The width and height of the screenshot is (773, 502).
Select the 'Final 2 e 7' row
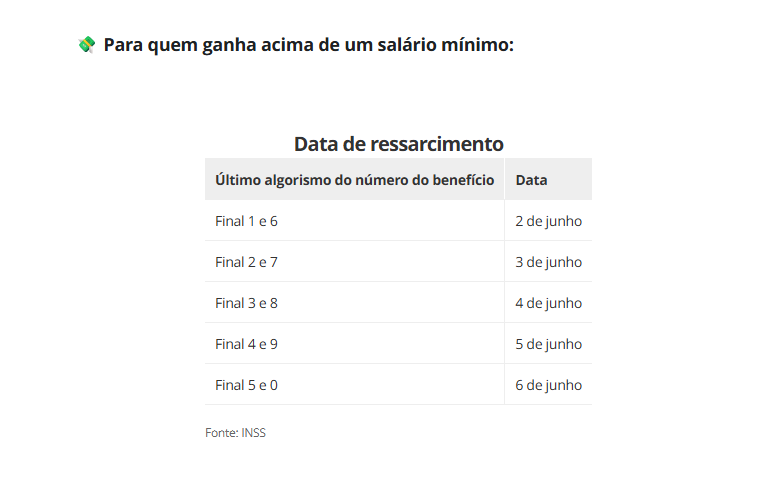point(398,261)
